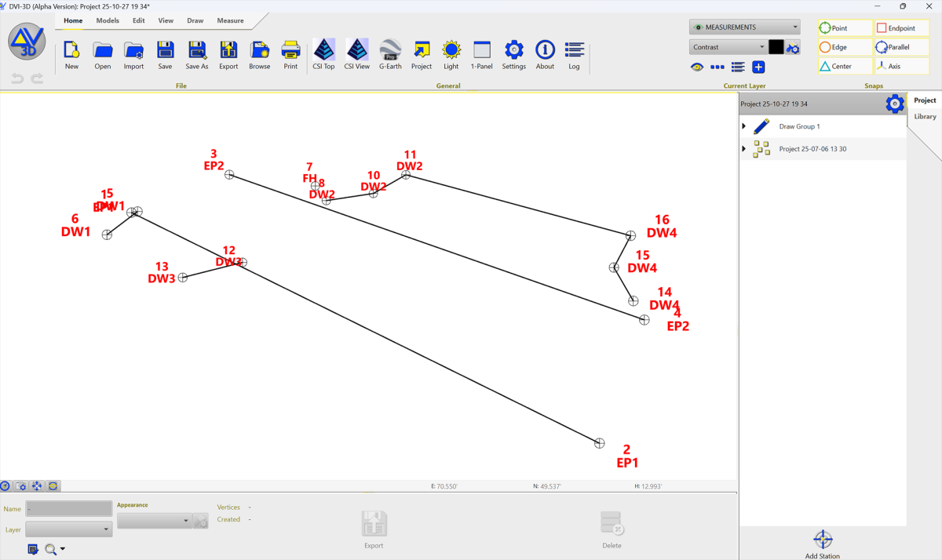
Task: Toggle the Point snap
Action: (845, 28)
